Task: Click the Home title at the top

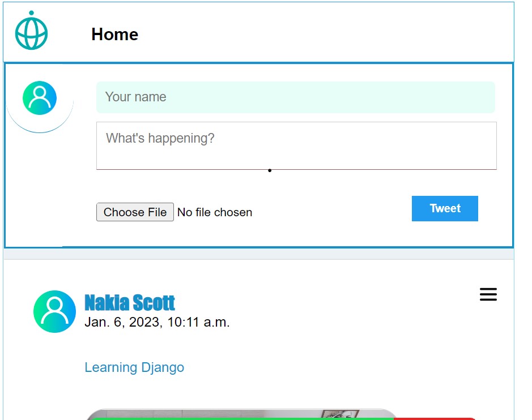Action: click(115, 35)
